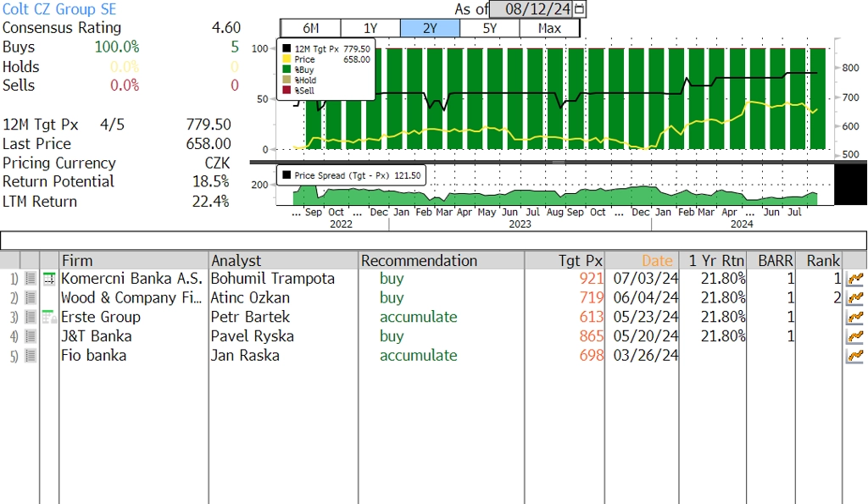868x504 pixels.
Task: Click the Pricing Currency value CZK
Action: 218,163
